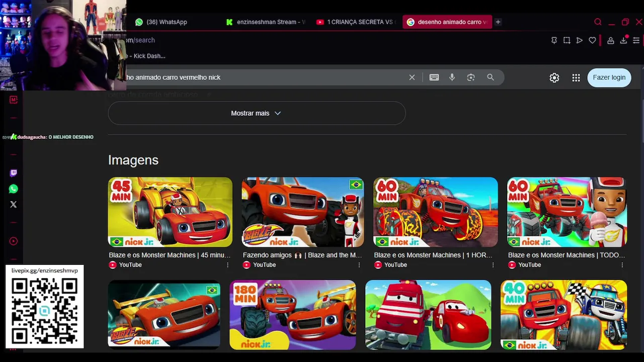
Task: Start voice search with microphone icon
Action: [452, 77]
